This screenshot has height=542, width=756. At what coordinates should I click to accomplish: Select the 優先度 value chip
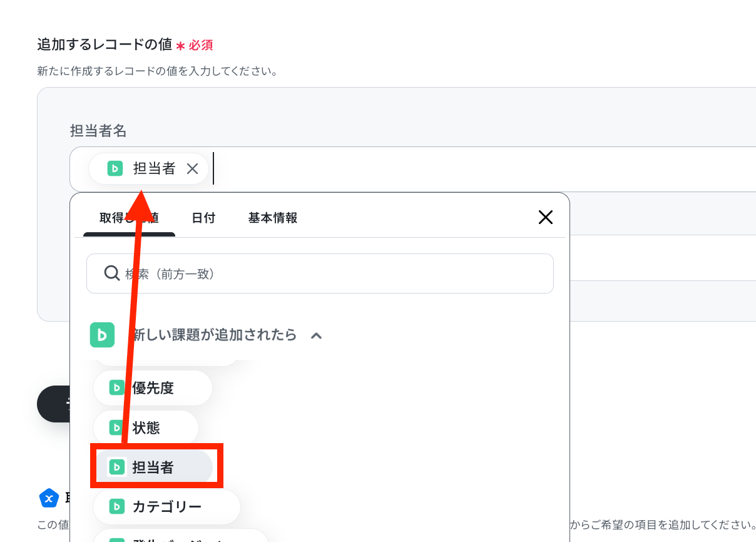tap(153, 388)
